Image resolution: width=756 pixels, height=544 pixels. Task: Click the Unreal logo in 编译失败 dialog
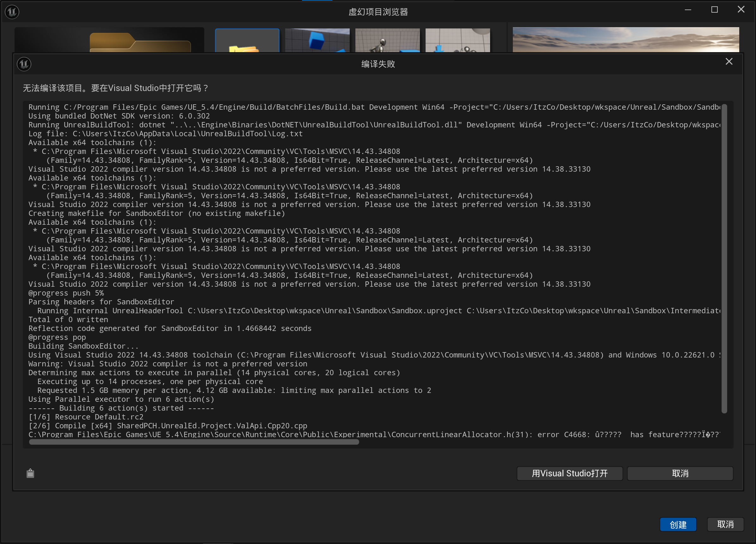click(x=24, y=64)
